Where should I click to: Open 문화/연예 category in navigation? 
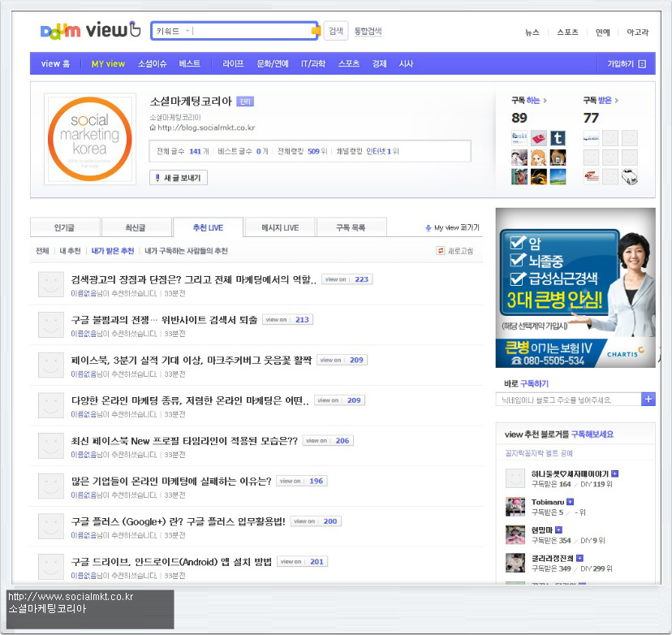[x=273, y=64]
